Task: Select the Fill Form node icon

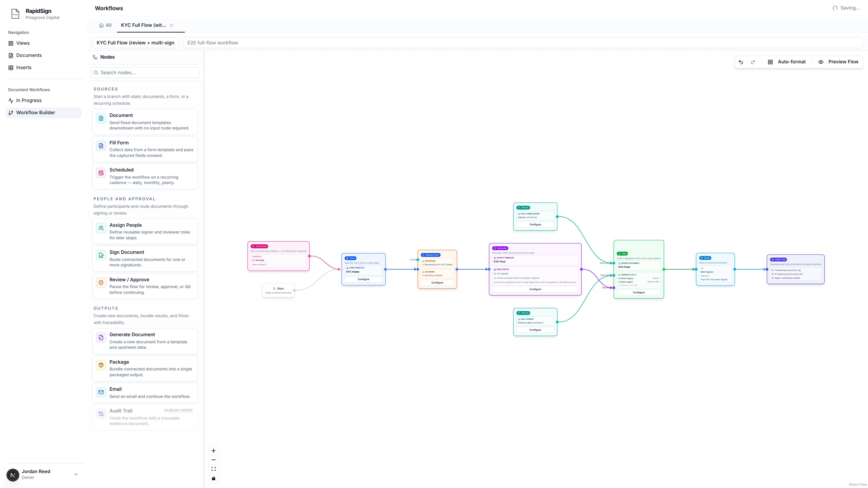Action: [101, 146]
